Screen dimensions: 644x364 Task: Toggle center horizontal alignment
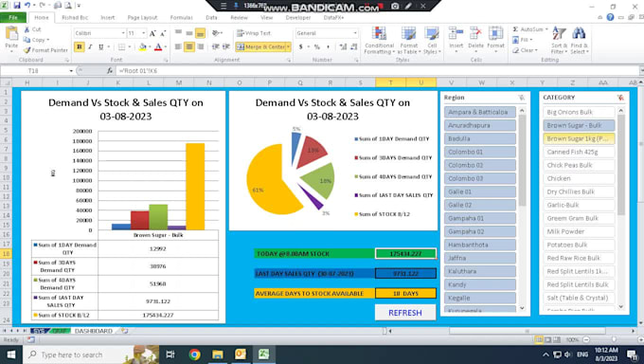(x=189, y=46)
